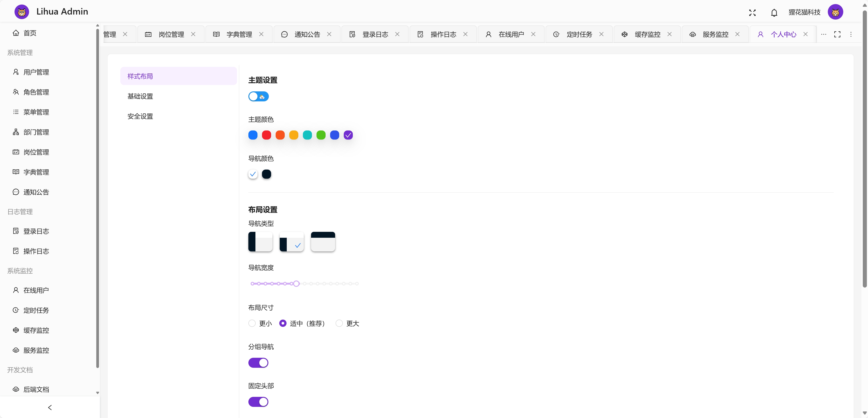Select the 安全设置 settings section
Viewport: 868px width, 418px height.
coord(178,116)
